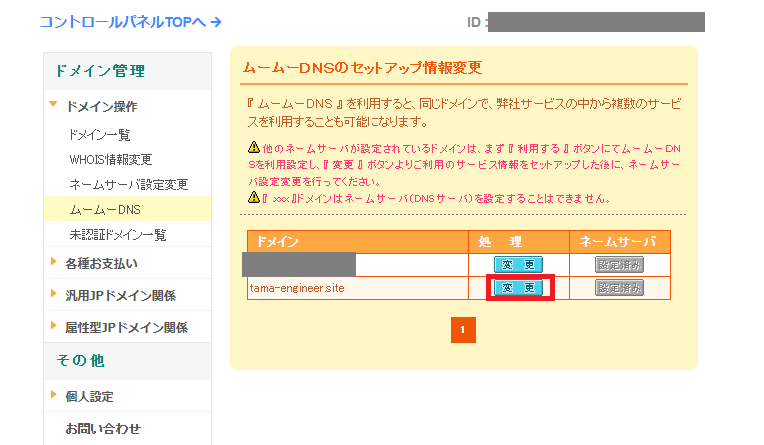Open 未認証ドメイン一覧 in the sidebar
The image size is (764, 445).
coord(118,234)
